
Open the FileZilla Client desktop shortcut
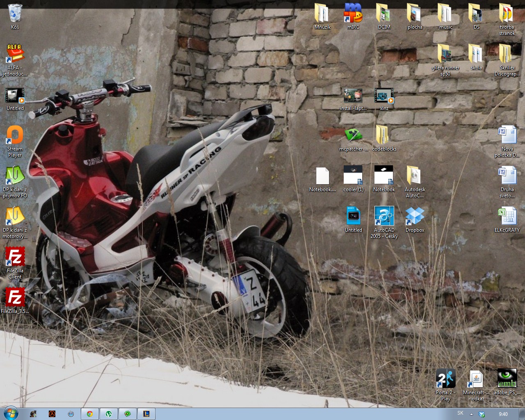pos(15,258)
